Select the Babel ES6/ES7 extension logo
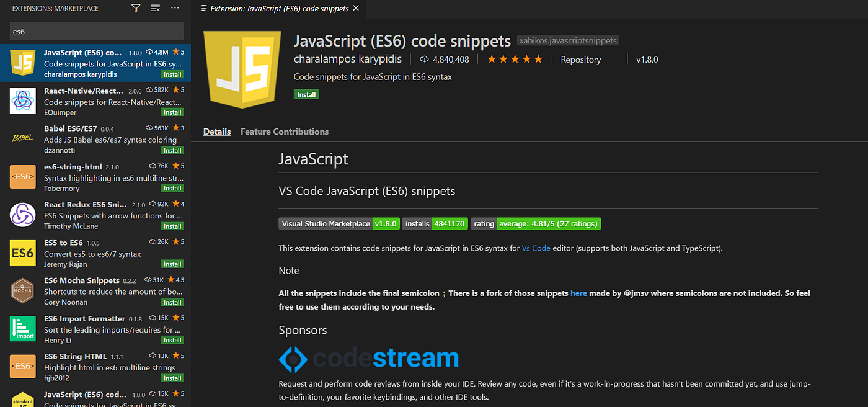This screenshot has height=407, width=868. coord(22,138)
